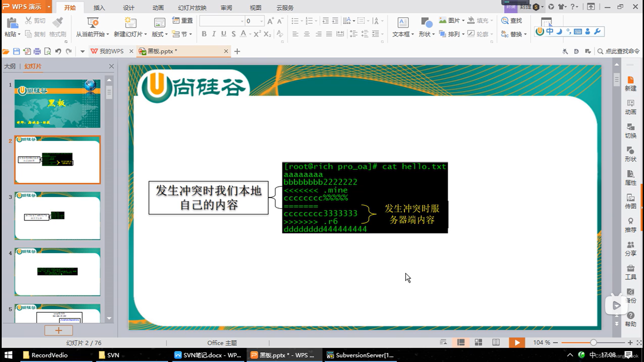644x362 pixels.
Task: Open the Share (分享) sidebar panel
Action: pos(631,249)
